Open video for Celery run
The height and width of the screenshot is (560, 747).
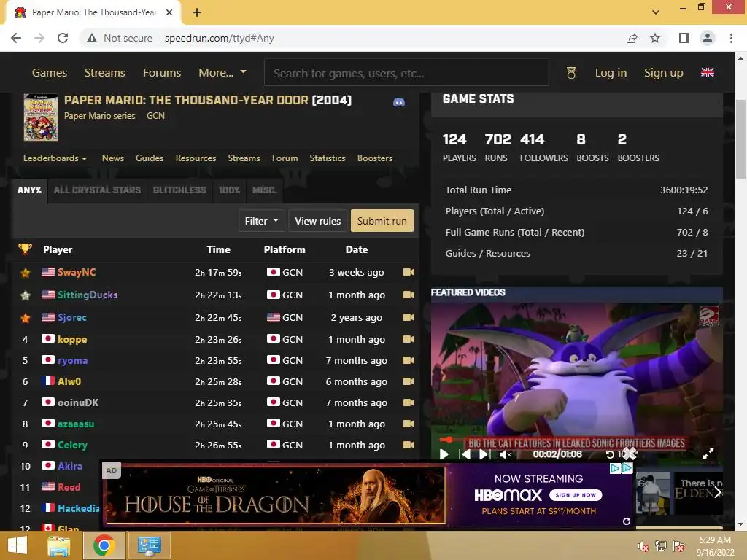point(409,445)
